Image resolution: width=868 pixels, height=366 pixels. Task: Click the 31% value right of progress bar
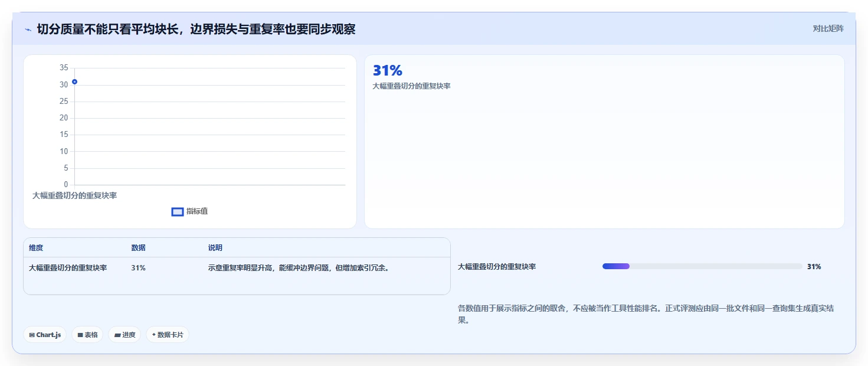coord(814,267)
